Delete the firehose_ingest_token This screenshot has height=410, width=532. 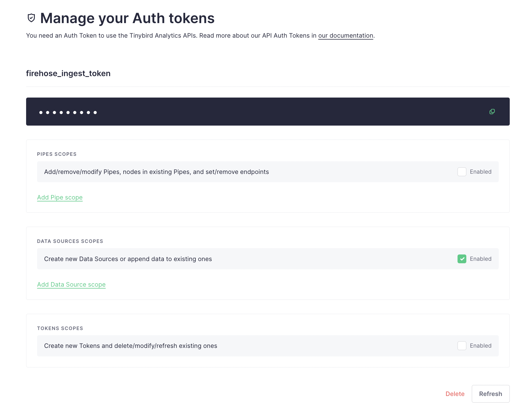click(x=455, y=394)
